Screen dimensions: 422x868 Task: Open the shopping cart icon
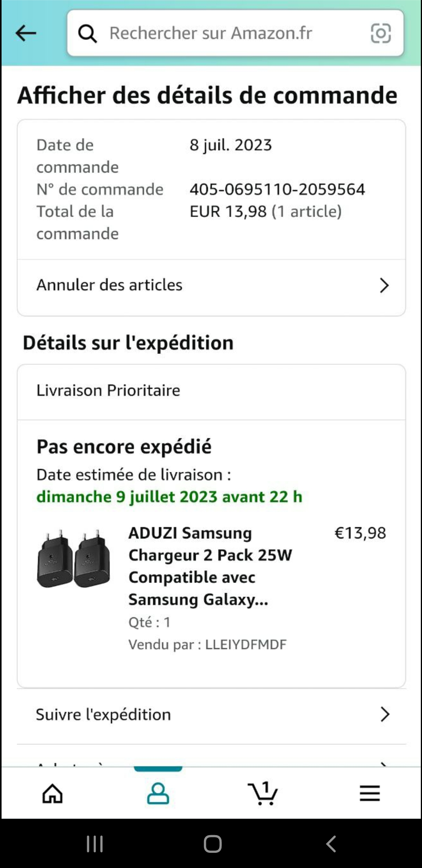tap(263, 793)
